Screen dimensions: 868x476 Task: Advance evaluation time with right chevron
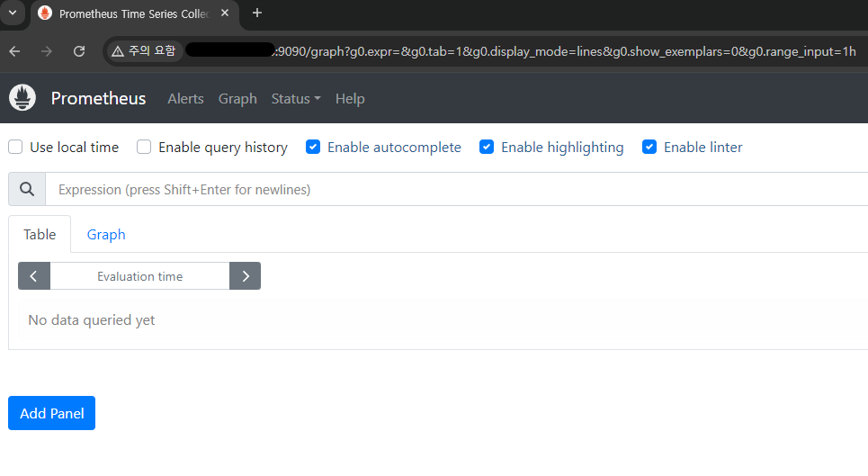pyautogui.click(x=246, y=276)
